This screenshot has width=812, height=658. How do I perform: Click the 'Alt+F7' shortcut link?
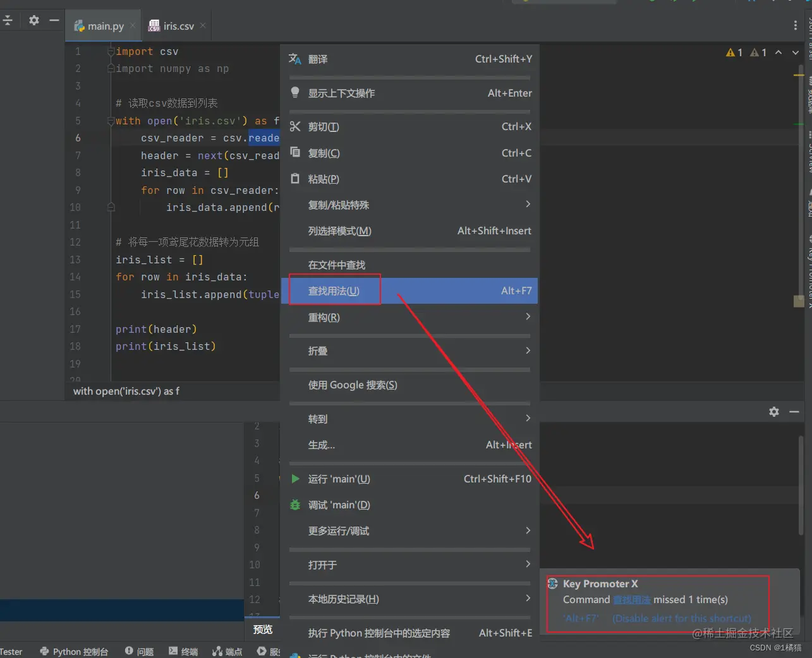(581, 618)
